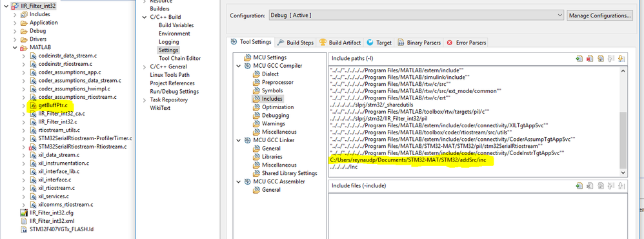Expand the Debug folder in project tree
This screenshot has width=644, height=239.
pyautogui.click(x=15, y=31)
